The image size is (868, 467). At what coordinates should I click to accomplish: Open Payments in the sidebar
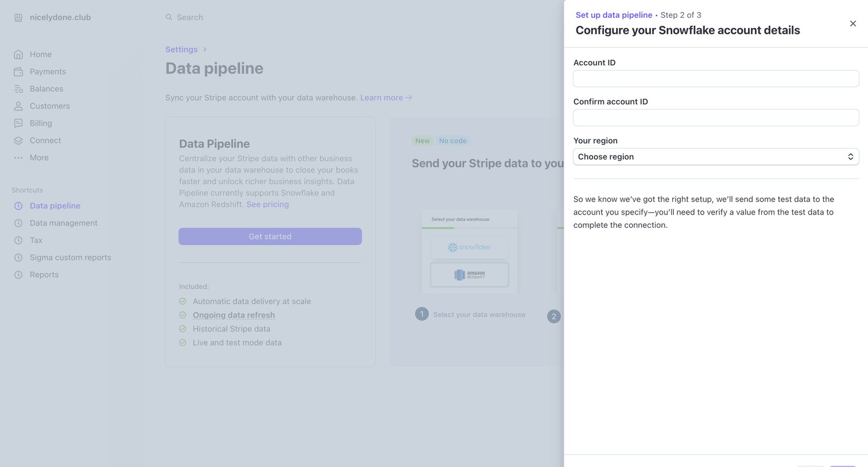48,72
